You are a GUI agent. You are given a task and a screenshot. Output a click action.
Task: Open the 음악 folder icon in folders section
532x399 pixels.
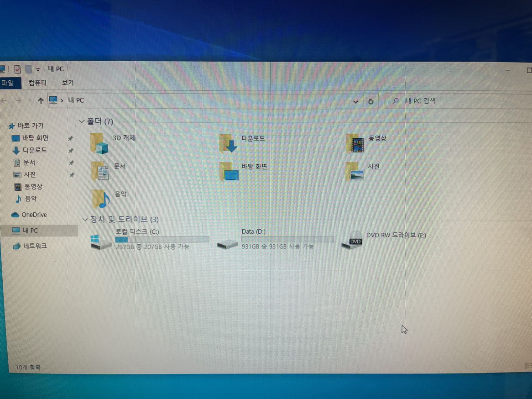point(101,199)
